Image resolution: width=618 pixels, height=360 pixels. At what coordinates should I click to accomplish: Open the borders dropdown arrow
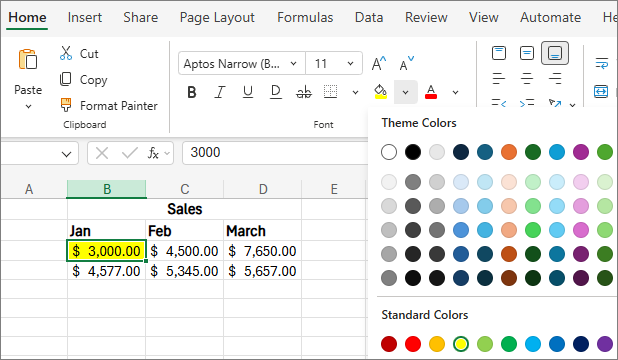pos(355,93)
